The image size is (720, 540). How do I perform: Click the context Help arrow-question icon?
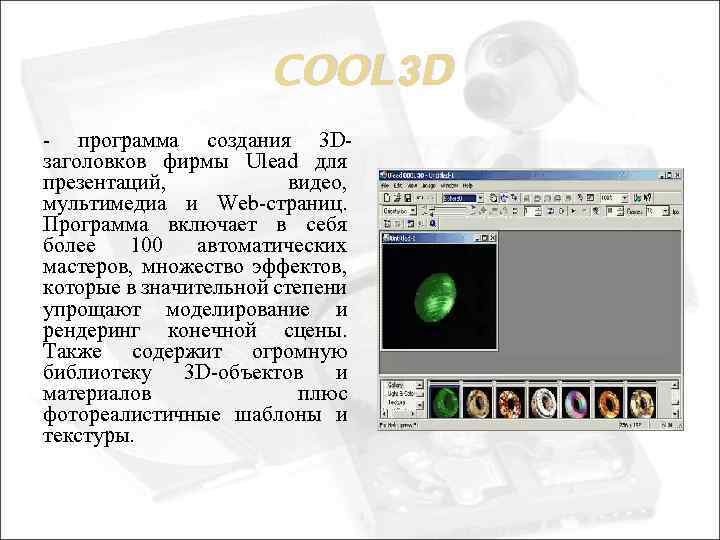pos(647,198)
